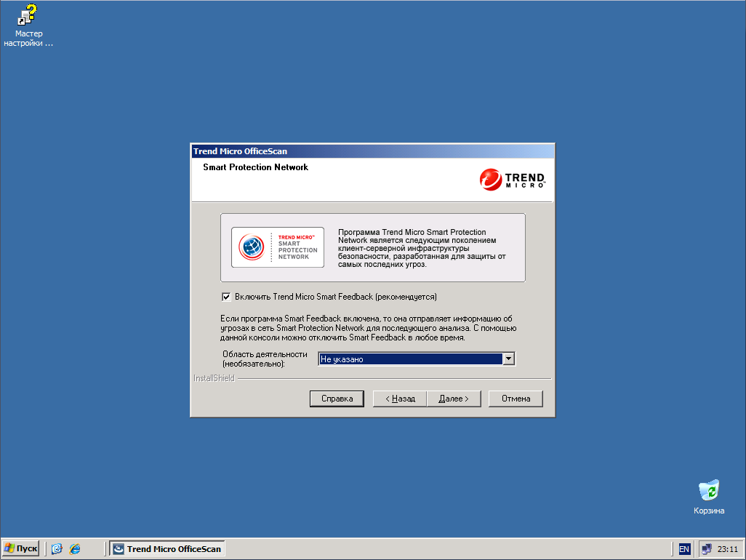
Task: Open the Мастер настройки desktop shortcut
Action: (x=28, y=25)
